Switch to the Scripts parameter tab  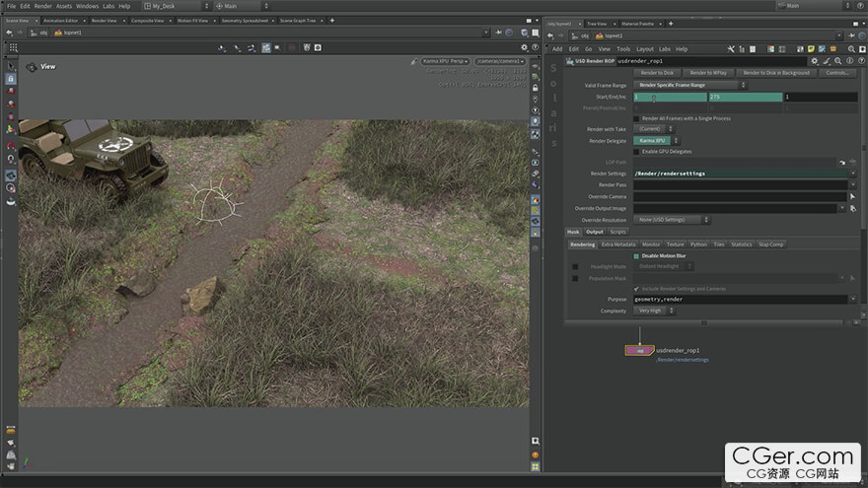[x=617, y=232]
